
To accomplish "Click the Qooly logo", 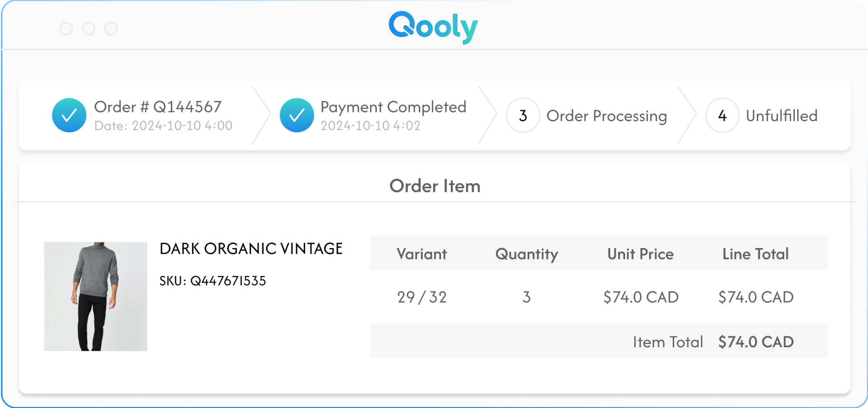I will pyautogui.click(x=433, y=27).
